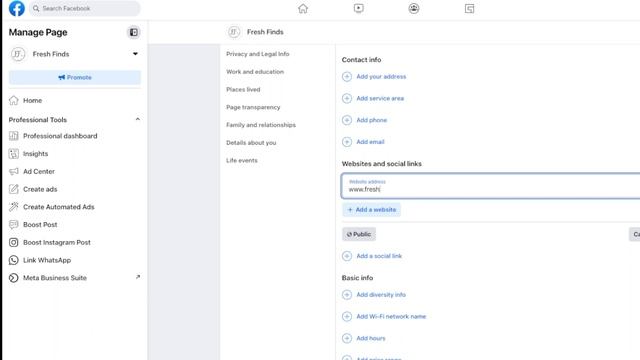640x360 pixels.
Task: Click plus icon beside Add service area
Action: pyautogui.click(x=347, y=98)
